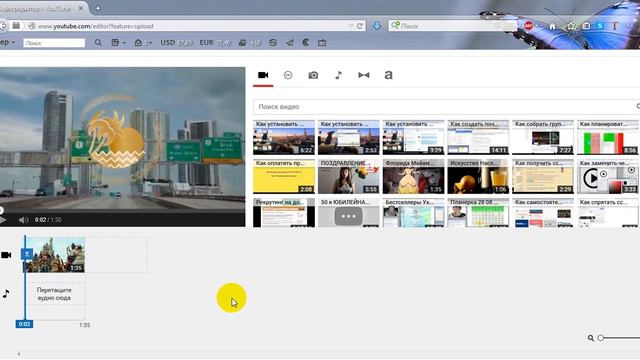Select the Как установить video lasting 6:22
640x360 pixels.
[x=284, y=137]
